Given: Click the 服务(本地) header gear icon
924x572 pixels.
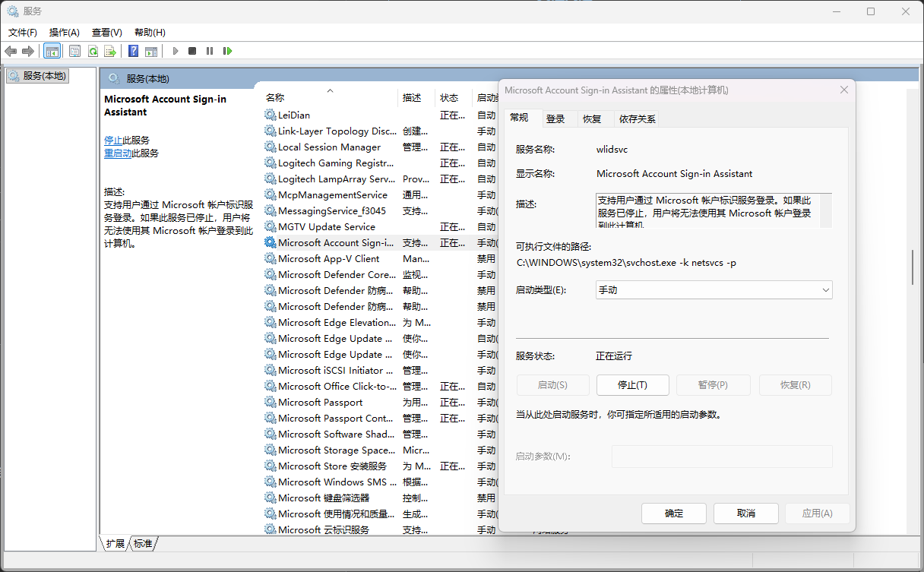Looking at the screenshot, I should point(114,78).
